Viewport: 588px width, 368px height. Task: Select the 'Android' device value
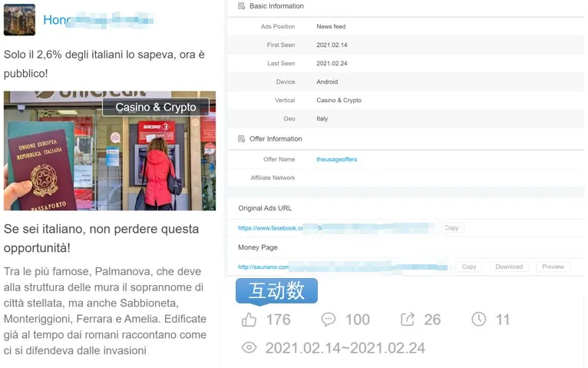327,81
